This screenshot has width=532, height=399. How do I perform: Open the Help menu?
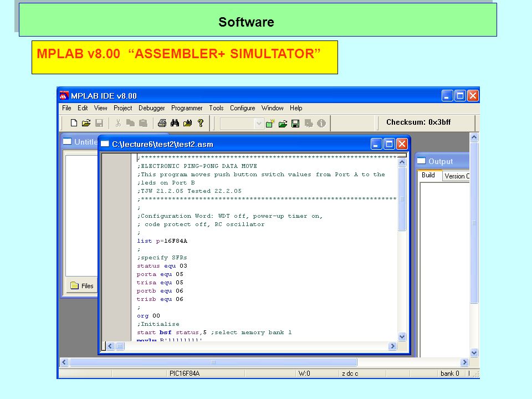click(296, 108)
